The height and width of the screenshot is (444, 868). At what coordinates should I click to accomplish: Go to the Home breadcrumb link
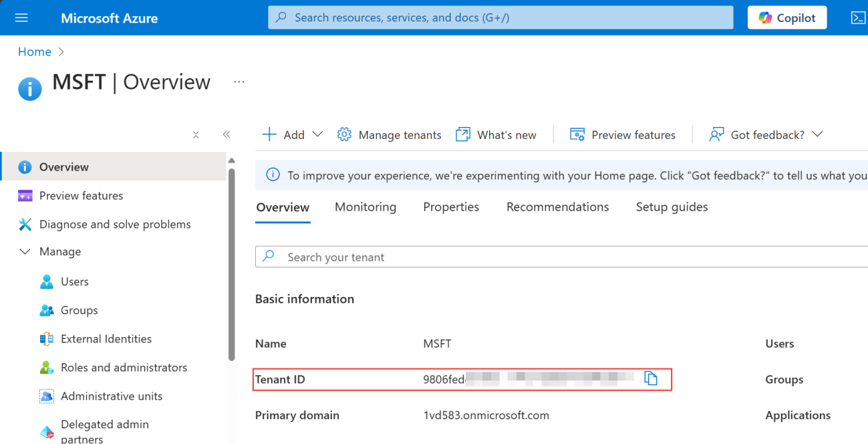(35, 51)
